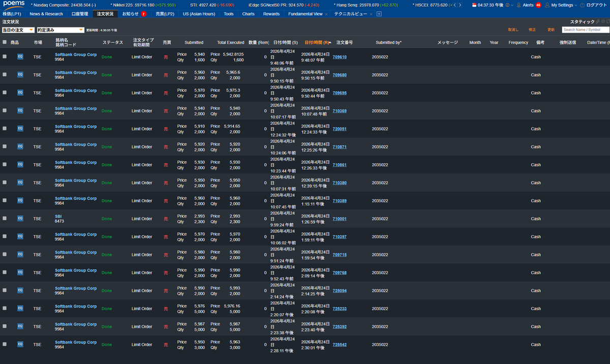Screen dimensions: 610x364
Task: Open the info icon beside clock
Action: pyautogui.click(x=507, y=5)
